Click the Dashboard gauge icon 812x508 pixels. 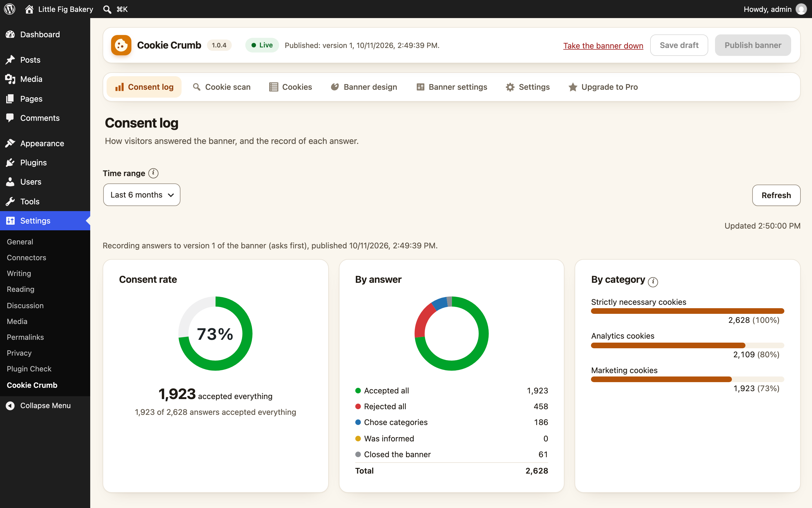(x=10, y=34)
